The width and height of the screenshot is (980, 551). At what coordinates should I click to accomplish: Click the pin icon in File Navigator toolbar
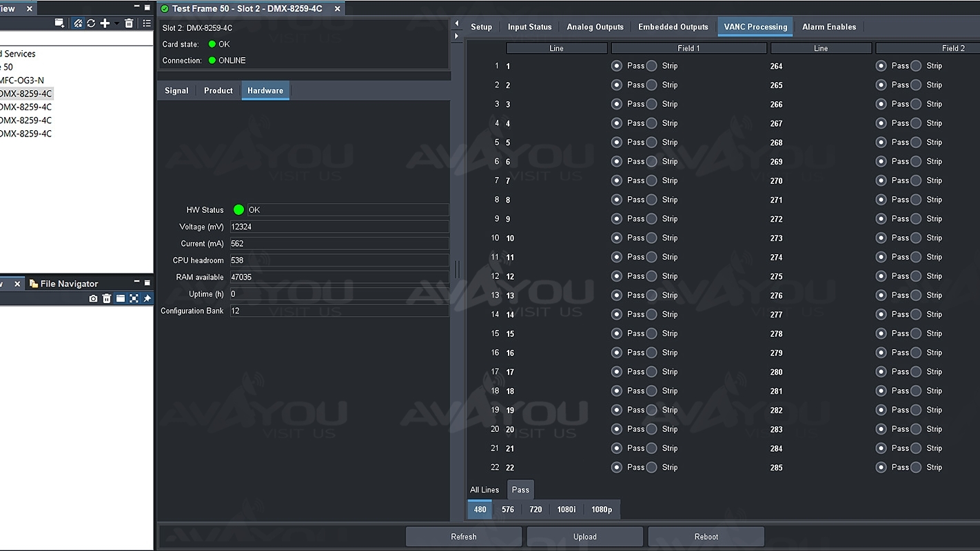click(147, 298)
